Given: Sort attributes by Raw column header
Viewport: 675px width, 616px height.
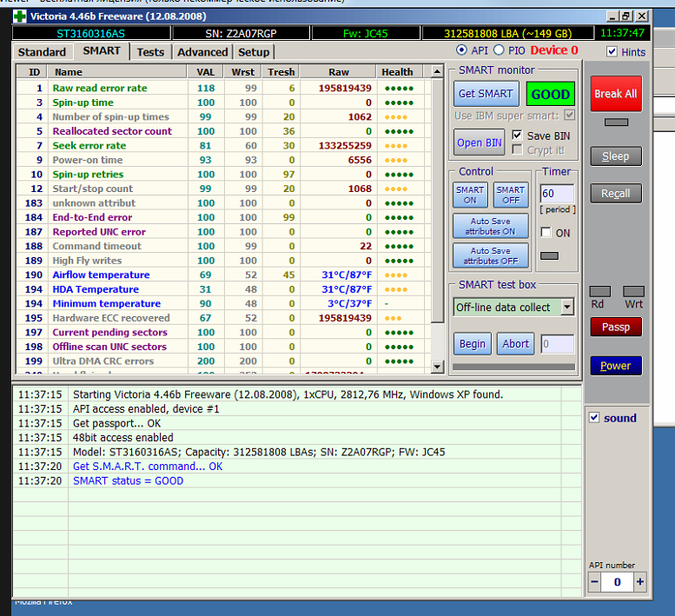Looking at the screenshot, I should point(338,72).
